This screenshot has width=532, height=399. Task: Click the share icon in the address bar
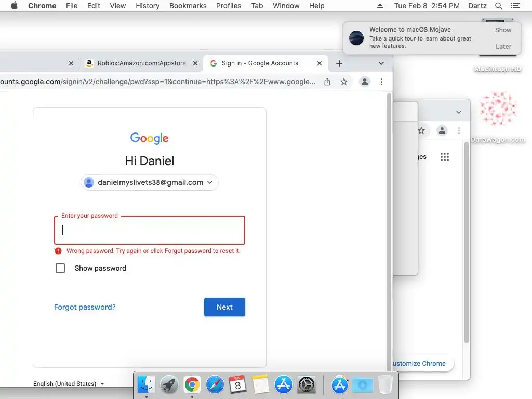click(327, 82)
